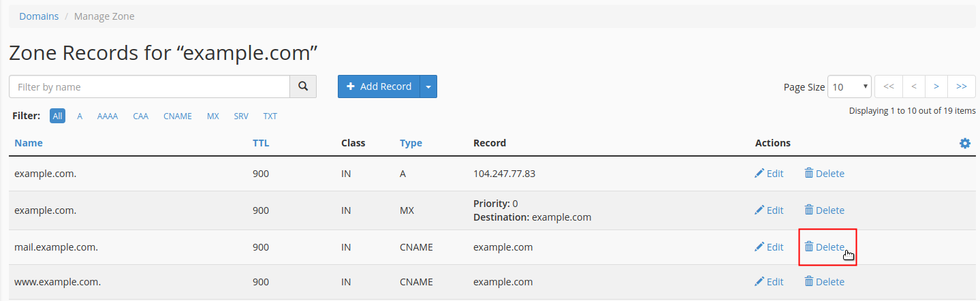Go to the last page of records
Viewport: 980px width, 301px height.
coord(961,86)
